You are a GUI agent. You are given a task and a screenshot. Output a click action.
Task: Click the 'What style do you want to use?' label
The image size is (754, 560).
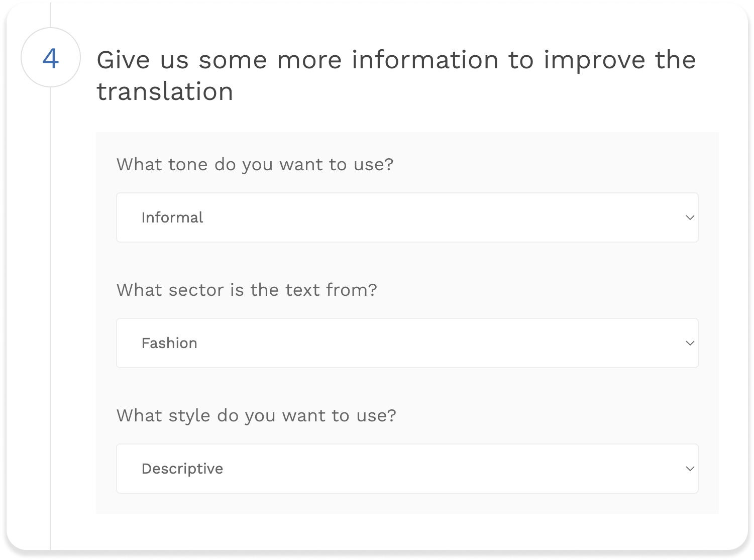tap(256, 415)
